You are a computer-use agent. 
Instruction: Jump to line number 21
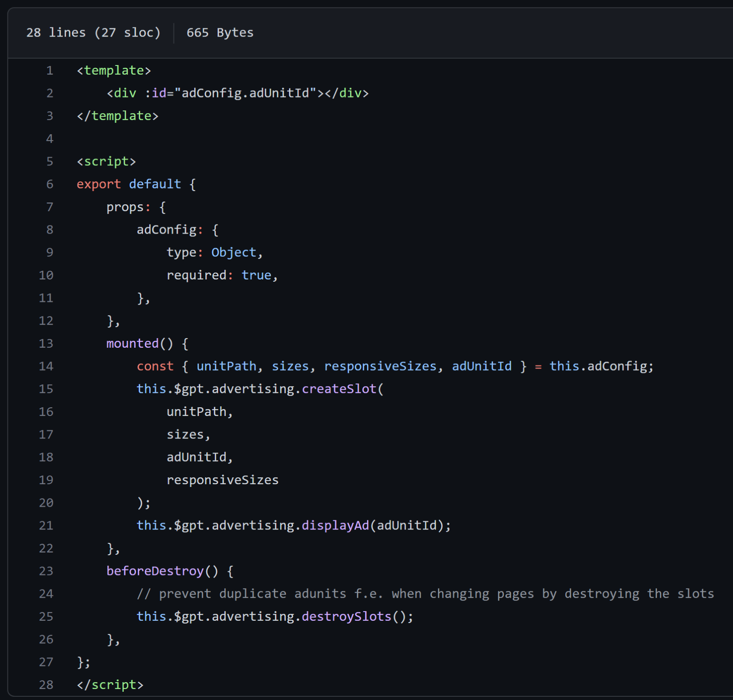click(46, 525)
